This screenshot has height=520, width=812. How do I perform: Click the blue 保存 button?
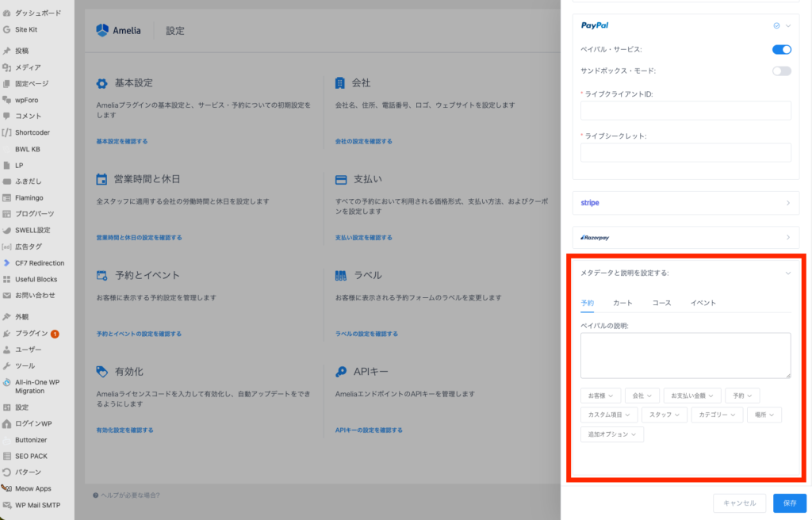coord(789,503)
